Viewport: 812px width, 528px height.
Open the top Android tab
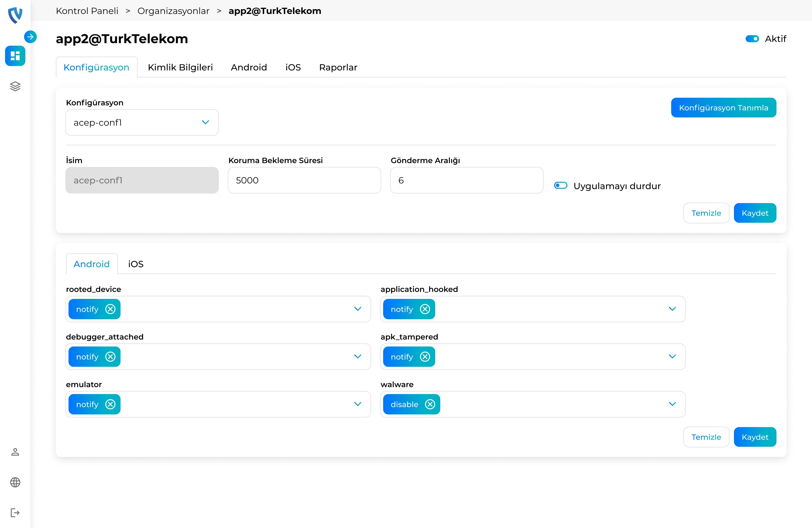point(249,67)
